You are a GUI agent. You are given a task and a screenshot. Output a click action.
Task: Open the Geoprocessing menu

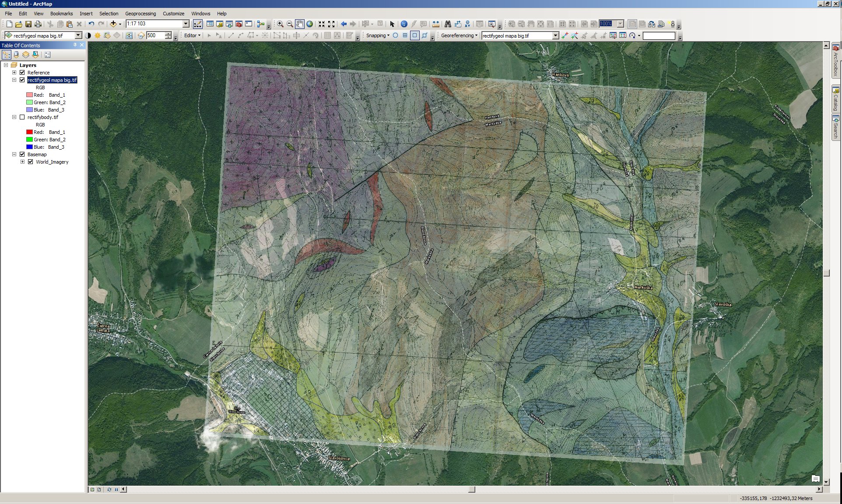click(140, 14)
